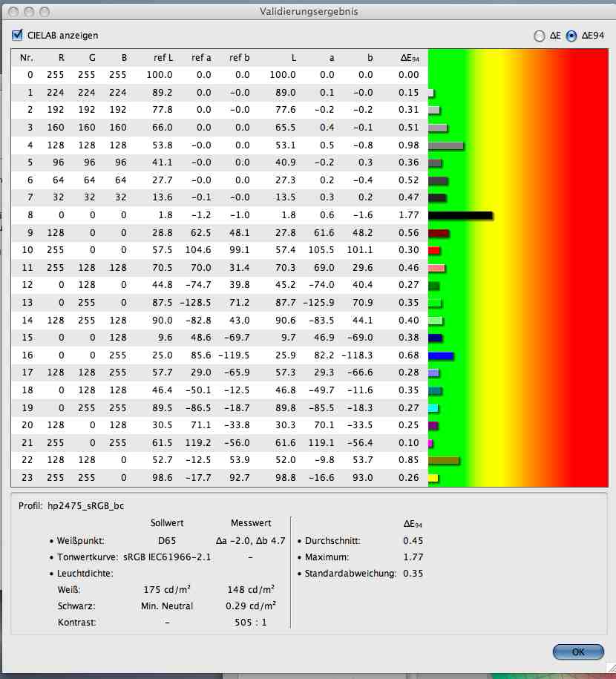Click the long black bar in row 8
The height and width of the screenshot is (679, 616).
point(460,215)
